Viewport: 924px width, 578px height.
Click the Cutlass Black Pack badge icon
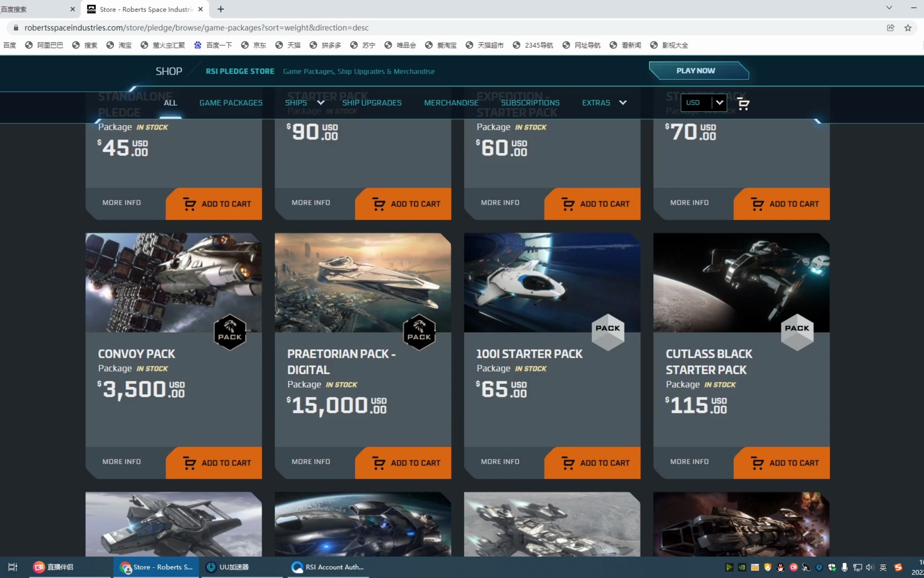(797, 332)
